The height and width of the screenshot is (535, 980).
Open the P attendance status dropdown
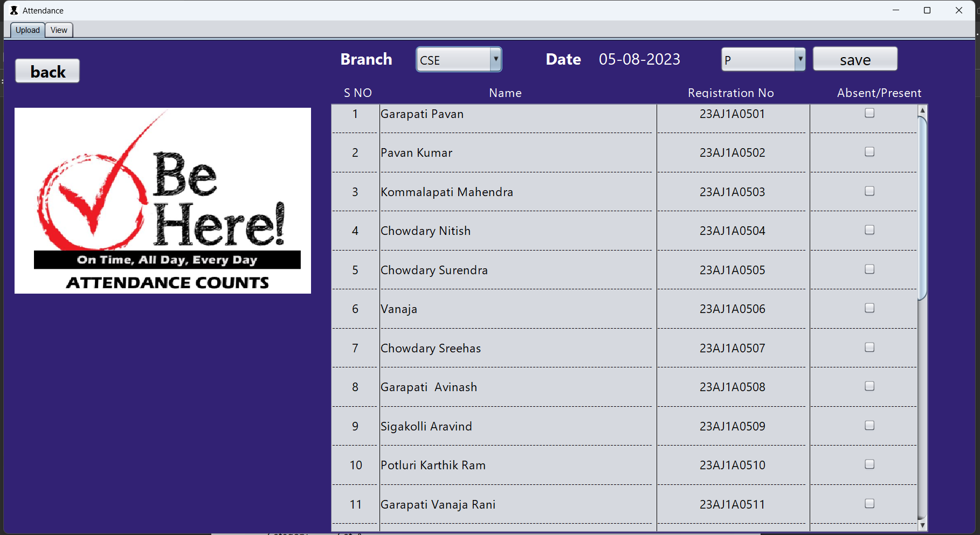point(763,59)
